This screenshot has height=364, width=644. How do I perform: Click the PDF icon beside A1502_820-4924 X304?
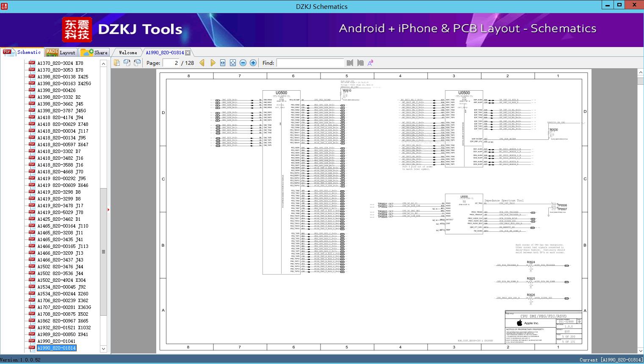click(x=32, y=280)
